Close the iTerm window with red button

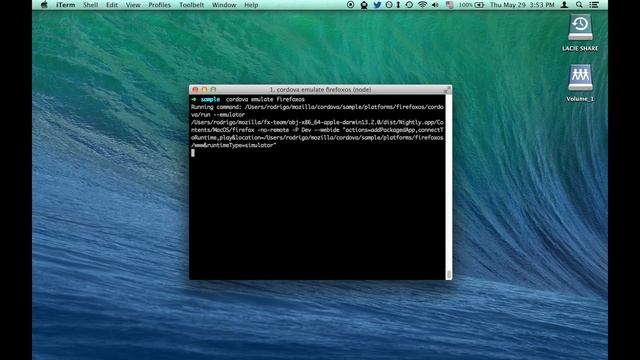click(195, 89)
